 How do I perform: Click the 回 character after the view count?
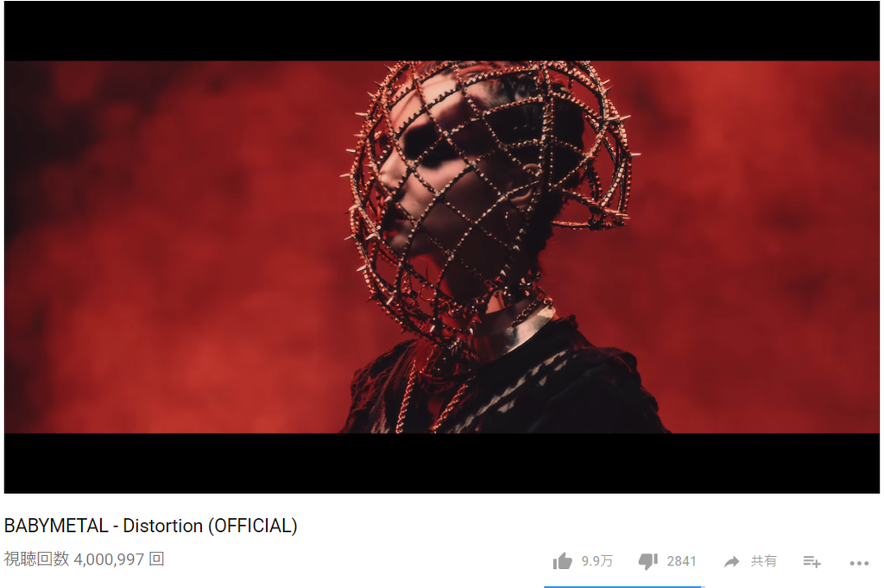click(157, 559)
